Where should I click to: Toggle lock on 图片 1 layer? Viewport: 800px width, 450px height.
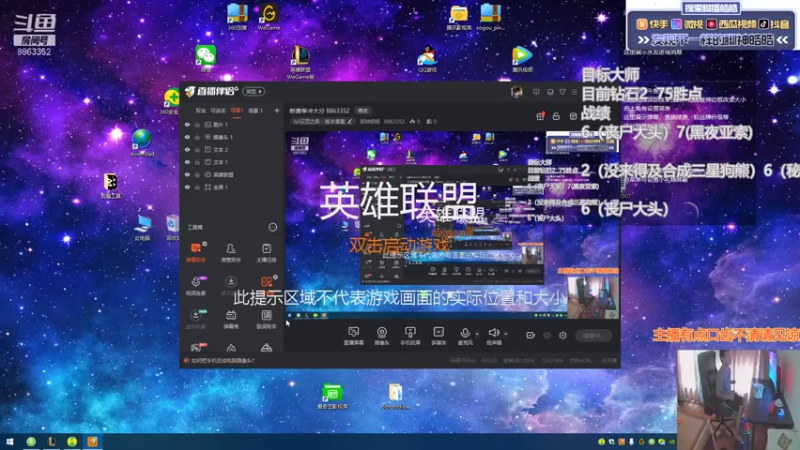(x=197, y=124)
